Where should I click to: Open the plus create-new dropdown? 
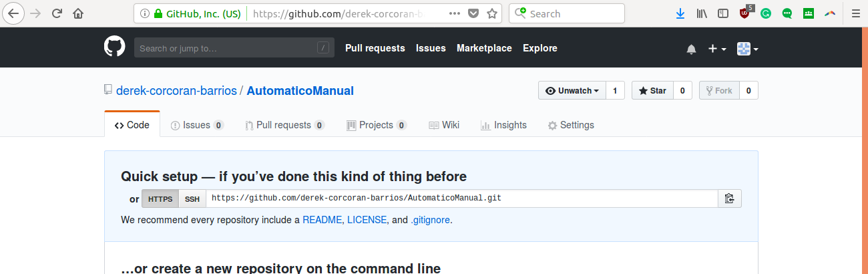717,49
